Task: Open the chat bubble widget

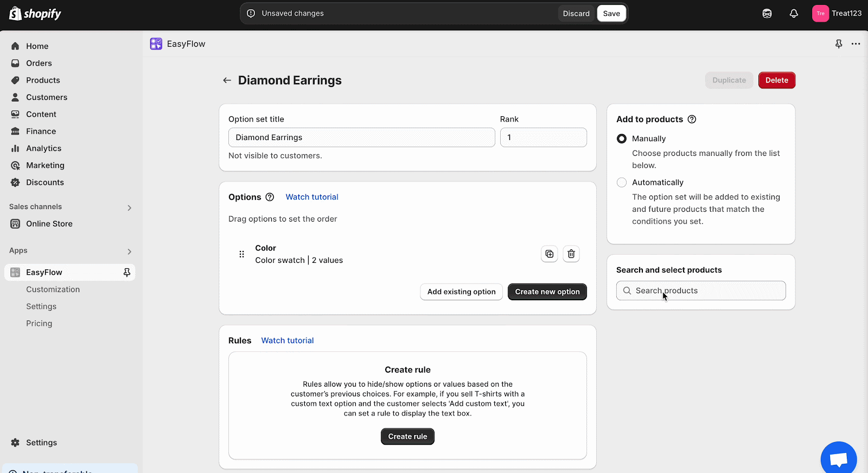Action: pos(839,459)
